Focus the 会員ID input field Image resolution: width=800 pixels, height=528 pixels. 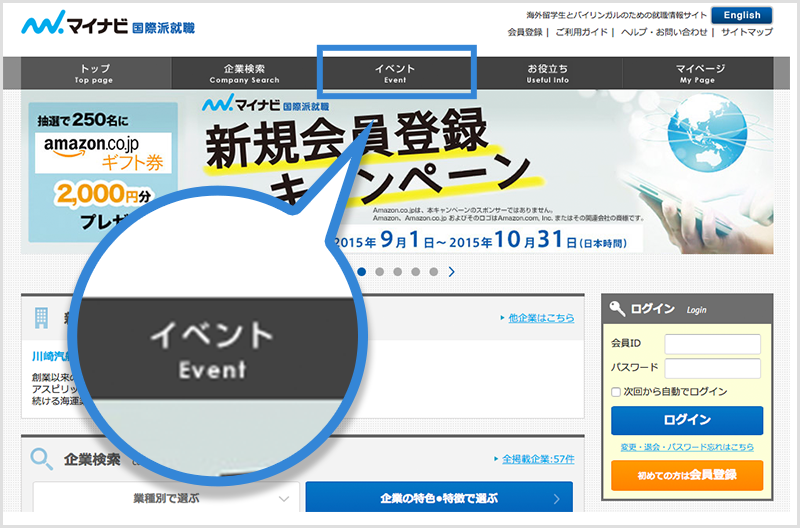[712, 344]
